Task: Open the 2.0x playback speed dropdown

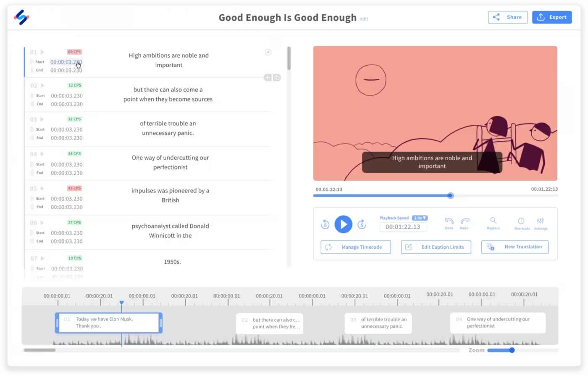Action: 420,218
